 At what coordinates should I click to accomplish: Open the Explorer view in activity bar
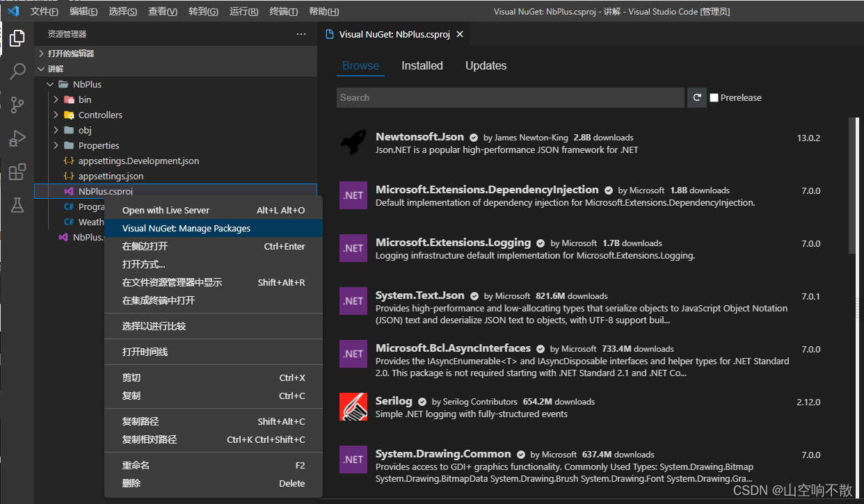pyautogui.click(x=17, y=38)
